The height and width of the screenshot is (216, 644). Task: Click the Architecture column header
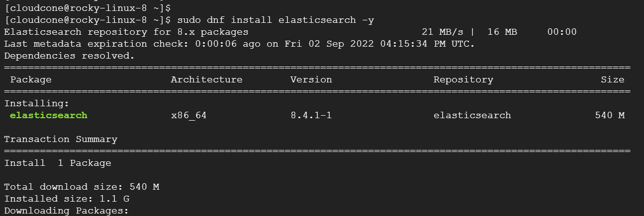click(x=206, y=79)
